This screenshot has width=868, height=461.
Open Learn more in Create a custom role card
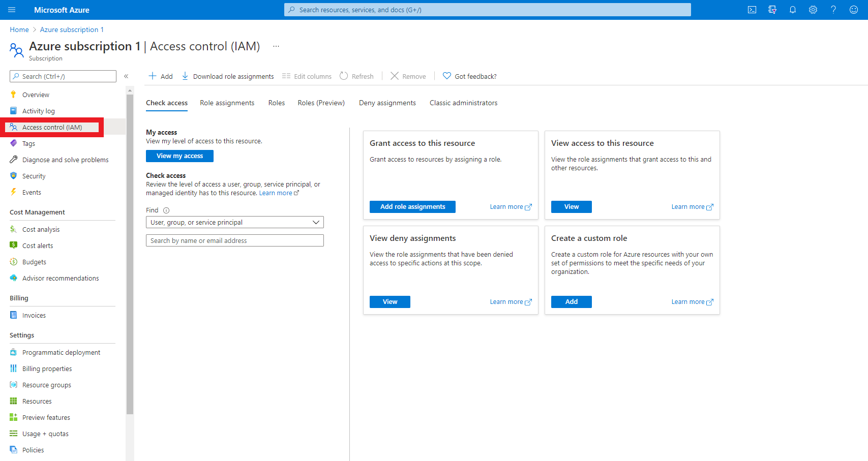(692, 302)
